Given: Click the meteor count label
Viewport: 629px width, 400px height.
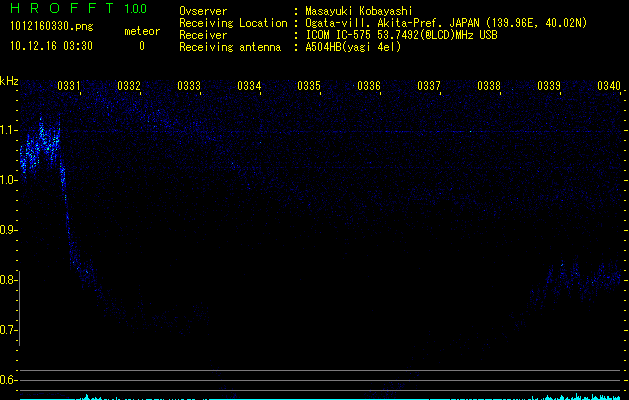Looking at the screenshot, I should click(x=142, y=31).
